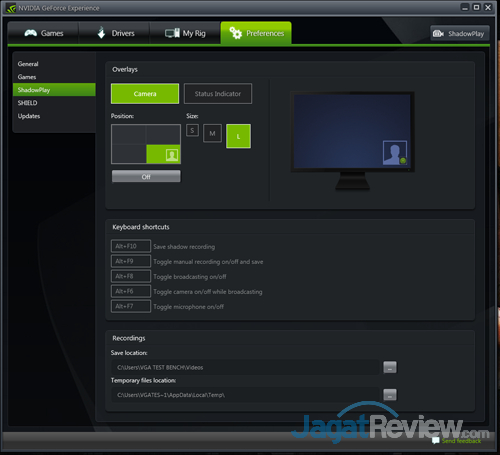Image resolution: width=500 pixels, height=455 pixels.
Task: Set camera position to bottom-left quadrant
Action: [129, 154]
